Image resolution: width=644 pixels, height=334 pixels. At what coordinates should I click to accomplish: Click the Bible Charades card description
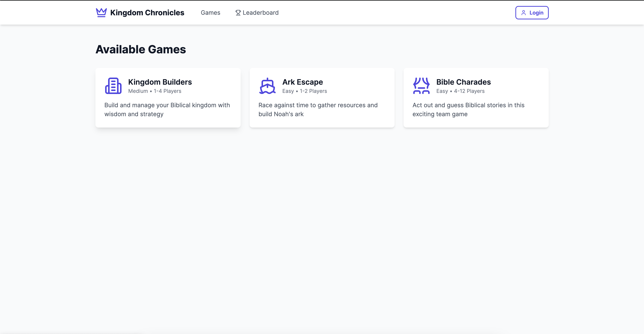pyautogui.click(x=468, y=110)
